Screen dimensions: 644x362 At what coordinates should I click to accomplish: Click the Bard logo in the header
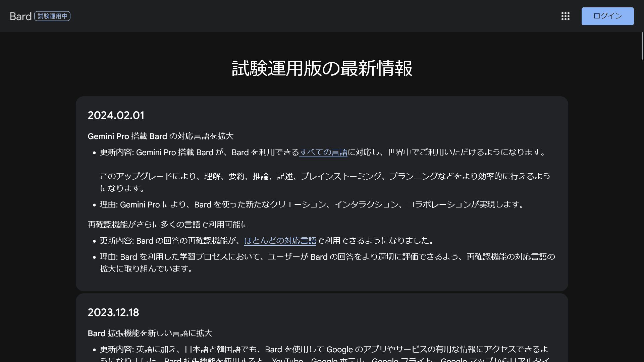click(21, 16)
